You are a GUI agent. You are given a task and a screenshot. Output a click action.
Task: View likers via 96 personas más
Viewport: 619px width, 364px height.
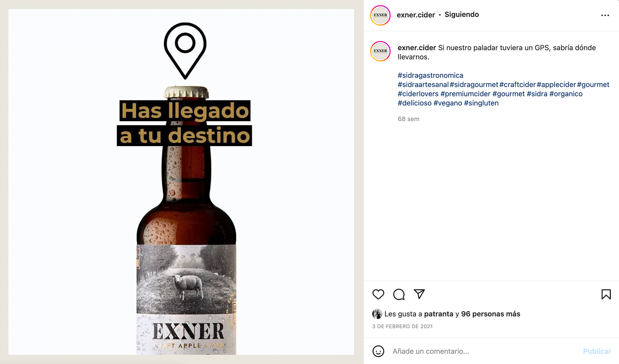[490, 314]
